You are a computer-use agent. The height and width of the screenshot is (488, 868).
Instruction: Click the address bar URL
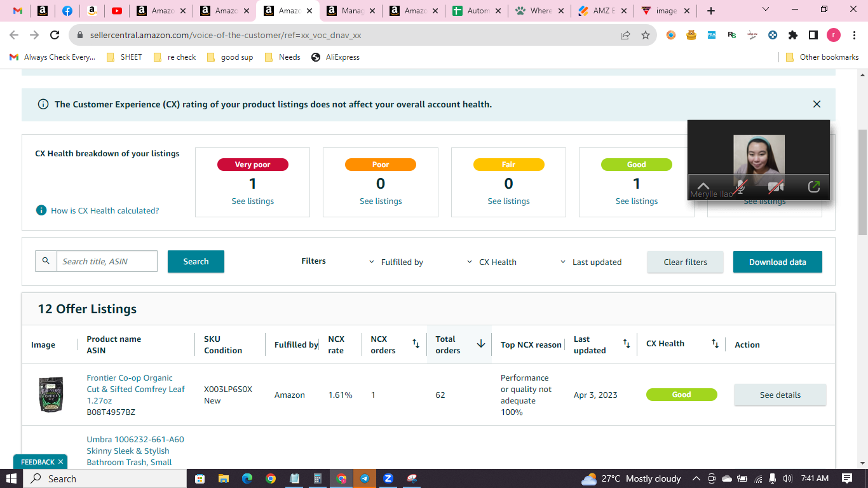[x=226, y=36]
